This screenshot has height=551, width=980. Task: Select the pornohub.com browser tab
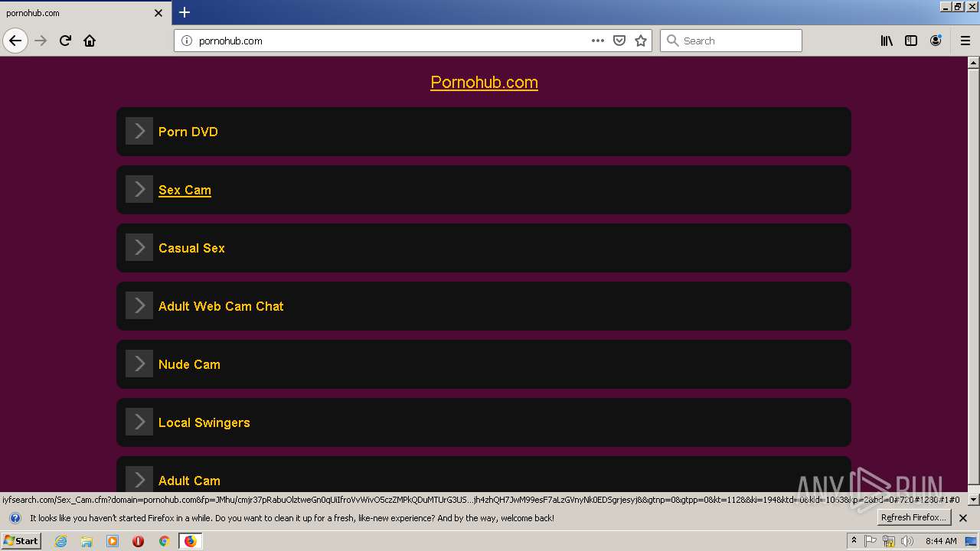pos(85,13)
